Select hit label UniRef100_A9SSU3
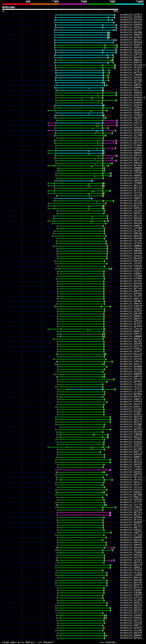The image size is (146, 644). tap(131, 140)
